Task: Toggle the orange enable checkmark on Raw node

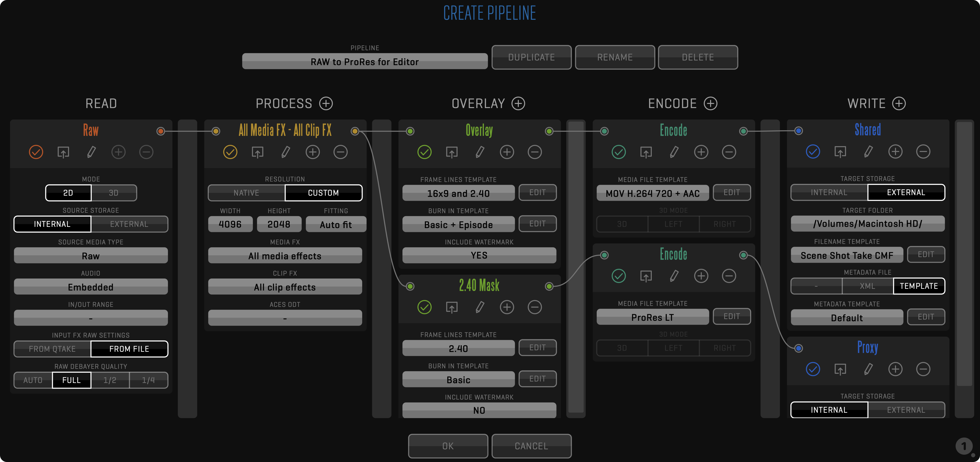Action: point(36,152)
